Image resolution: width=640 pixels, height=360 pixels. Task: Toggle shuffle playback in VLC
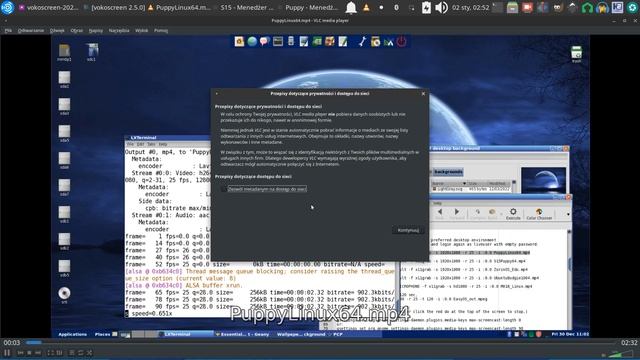[89, 353]
